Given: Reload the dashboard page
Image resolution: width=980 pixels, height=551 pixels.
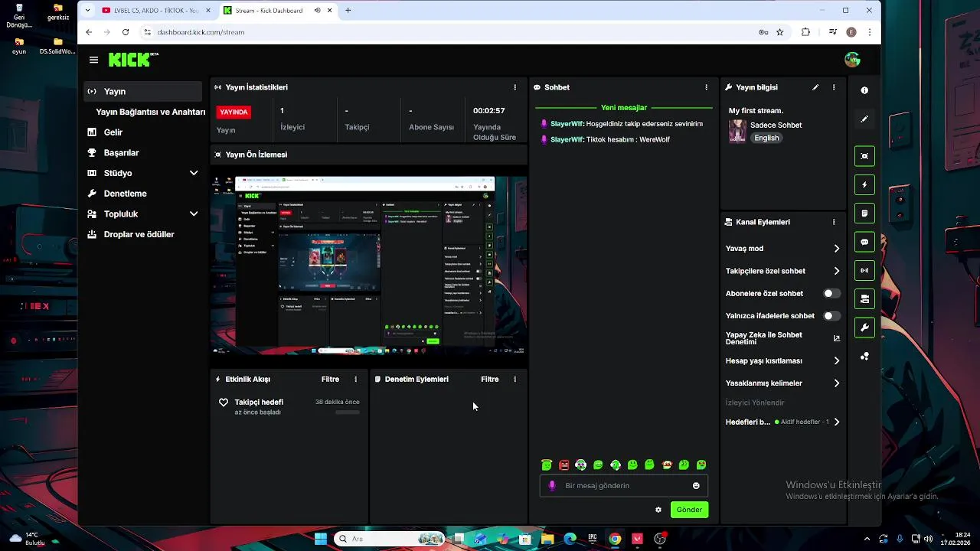Looking at the screenshot, I should [x=126, y=32].
